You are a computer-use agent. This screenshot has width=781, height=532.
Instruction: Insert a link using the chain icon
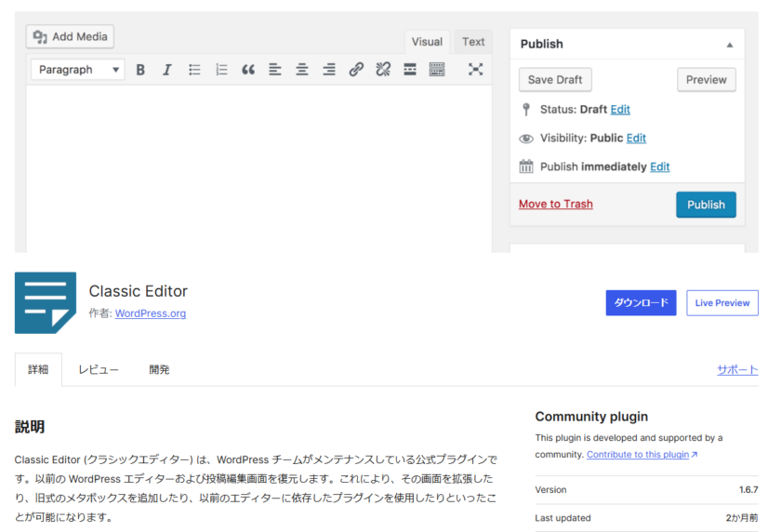356,69
